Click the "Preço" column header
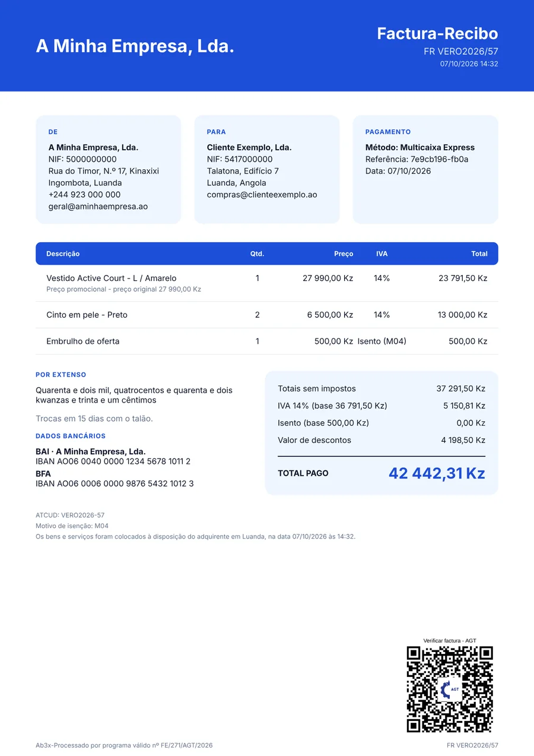The image size is (534, 756). [x=344, y=254]
